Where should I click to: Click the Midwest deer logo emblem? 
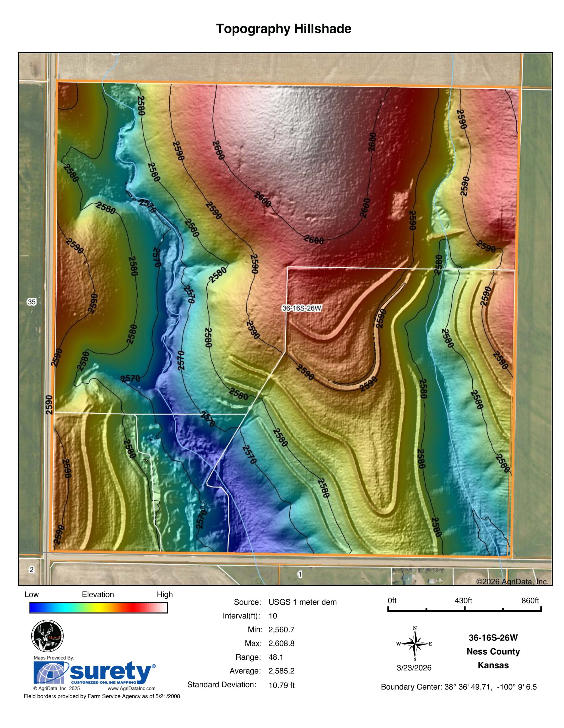click(47, 636)
